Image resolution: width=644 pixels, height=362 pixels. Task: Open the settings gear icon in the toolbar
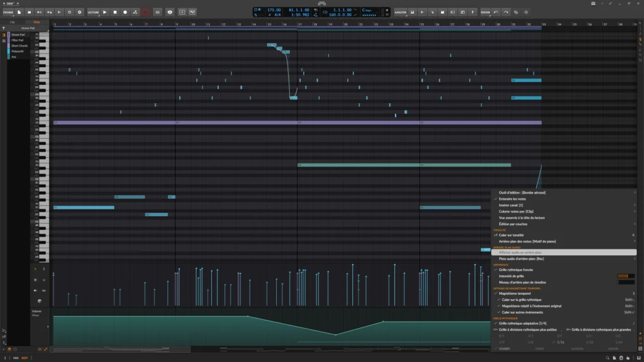[x=80, y=11]
